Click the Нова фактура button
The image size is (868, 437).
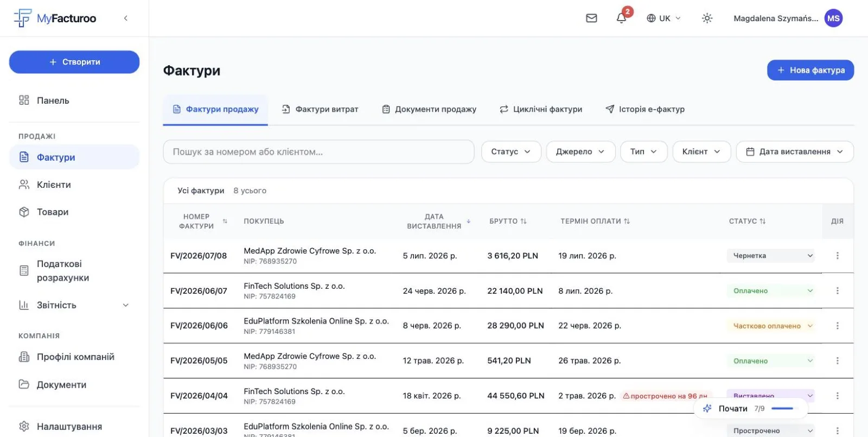810,70
